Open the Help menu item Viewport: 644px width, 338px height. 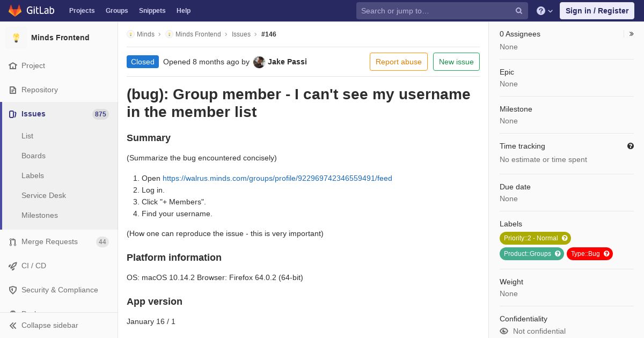184,11
